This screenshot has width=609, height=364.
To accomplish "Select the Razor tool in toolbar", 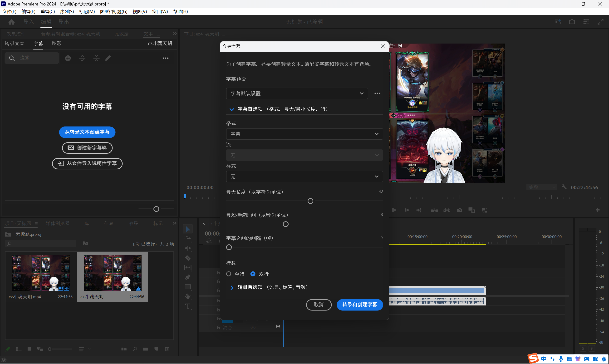I will click(188, 258).
